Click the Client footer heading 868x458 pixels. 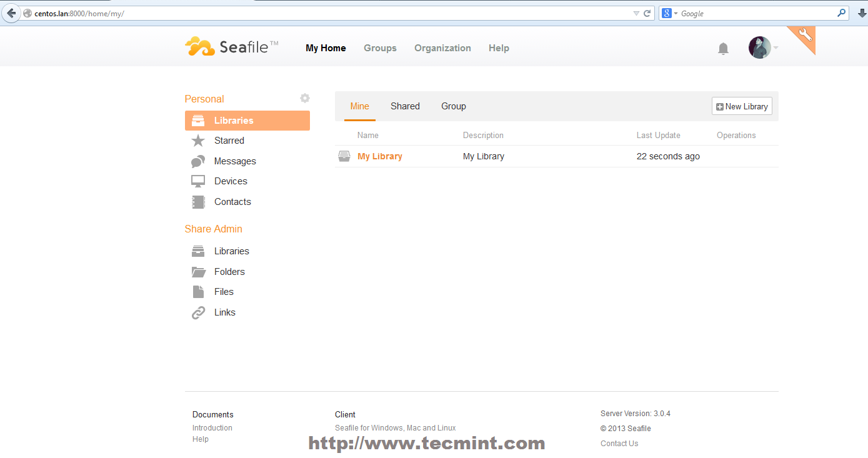[x=345, y=414]
